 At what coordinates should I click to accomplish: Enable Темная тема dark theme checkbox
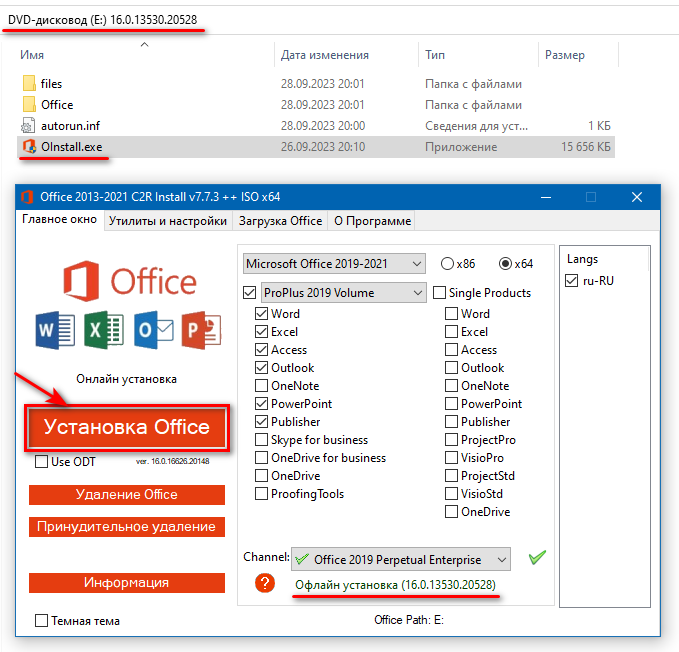[x=42, y=620]
